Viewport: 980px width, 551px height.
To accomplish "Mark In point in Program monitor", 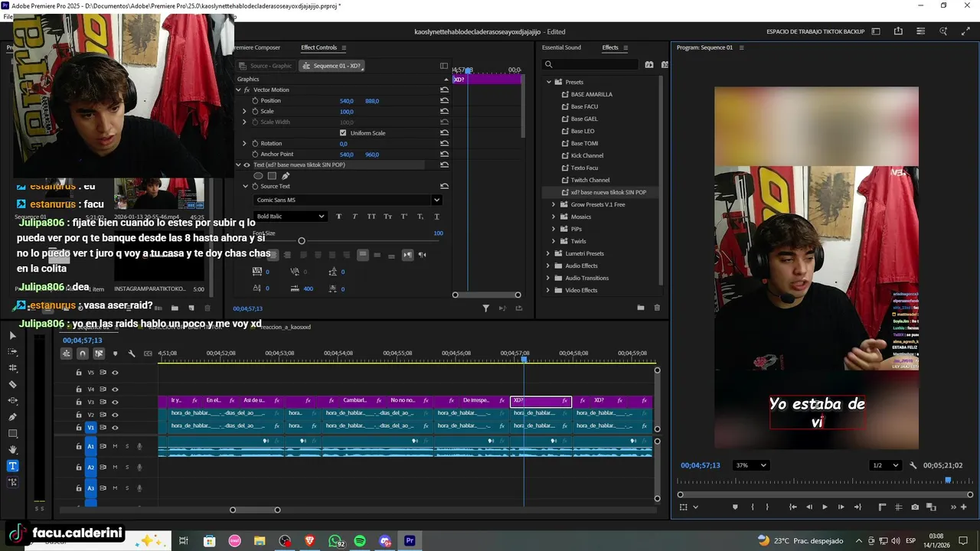I will [x=752, y=507].
